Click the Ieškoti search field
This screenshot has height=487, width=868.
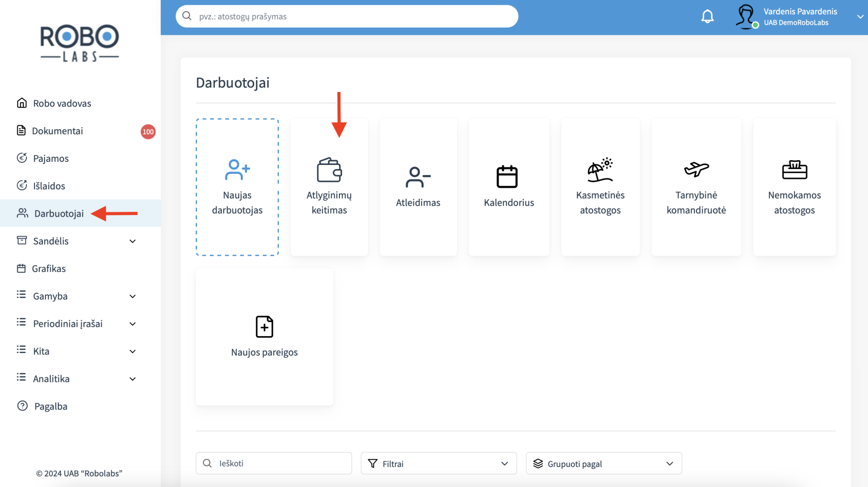point(274,463)
